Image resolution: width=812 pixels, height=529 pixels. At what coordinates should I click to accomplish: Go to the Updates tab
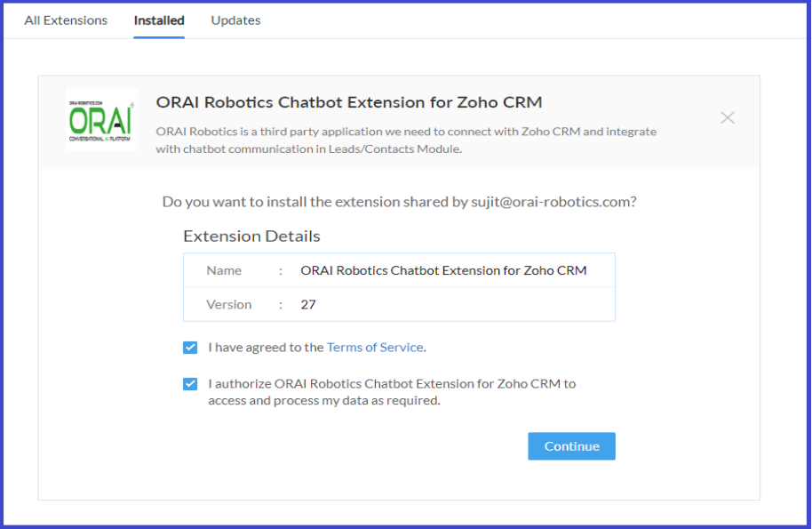(235, 20)
